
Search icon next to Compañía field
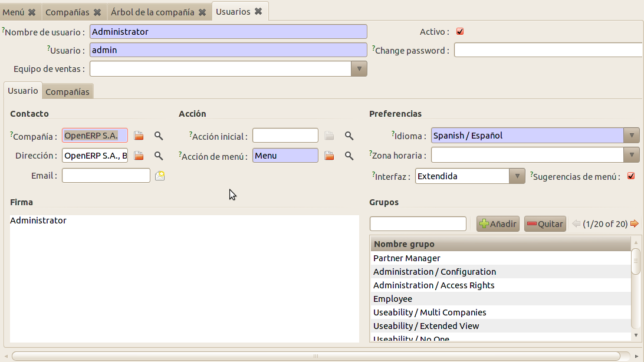coord(159,136)
